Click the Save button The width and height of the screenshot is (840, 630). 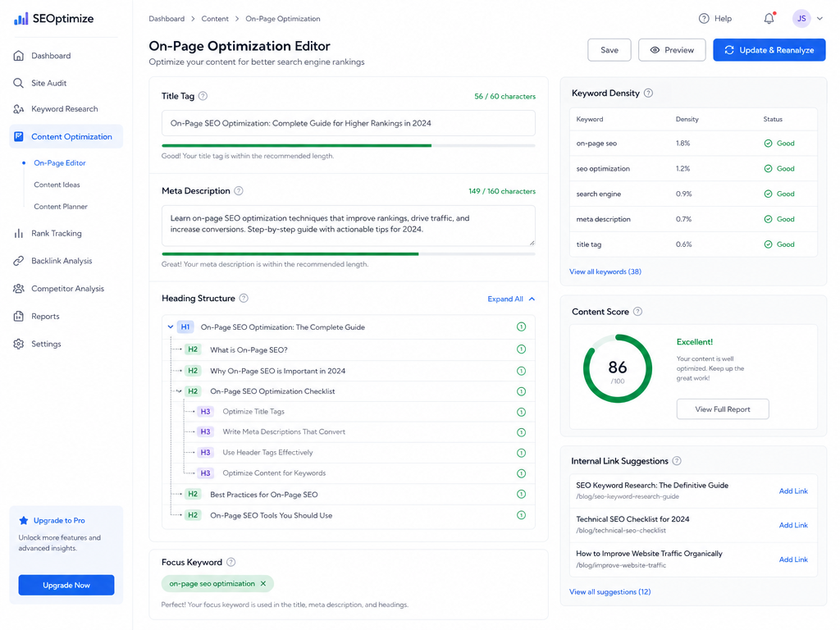coord(609,50)
